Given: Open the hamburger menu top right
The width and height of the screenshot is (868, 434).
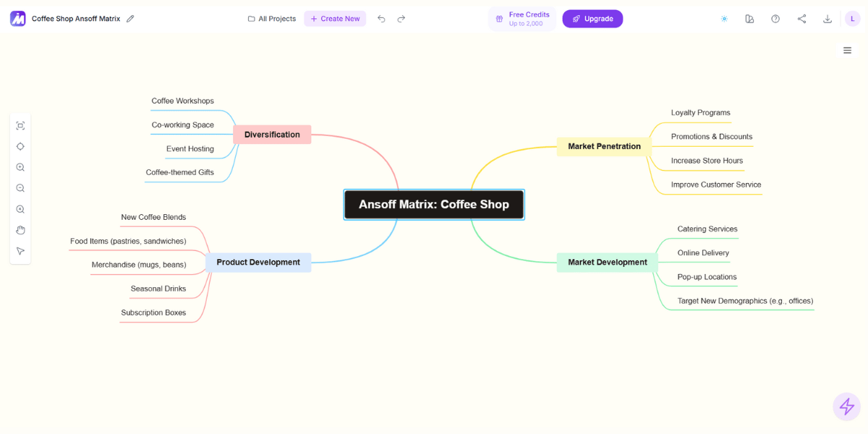Looking at the screenshot, I should [x=847, y=50].
